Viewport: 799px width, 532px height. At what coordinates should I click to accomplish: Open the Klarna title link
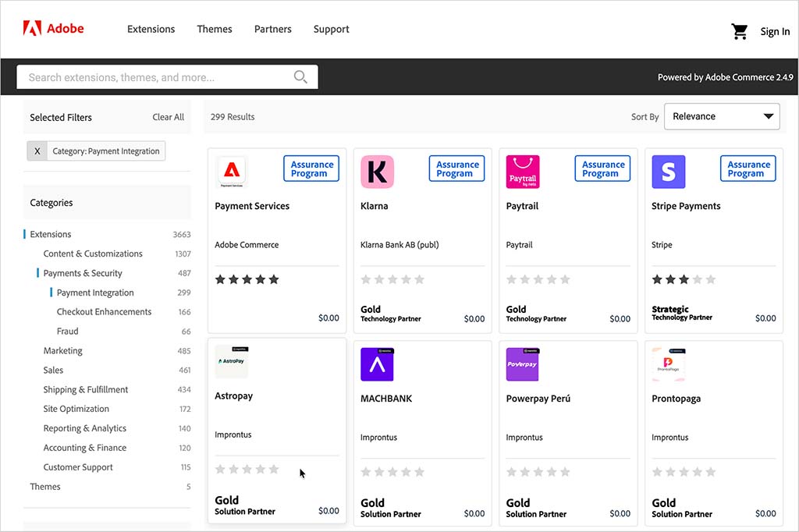coord(374,206)
